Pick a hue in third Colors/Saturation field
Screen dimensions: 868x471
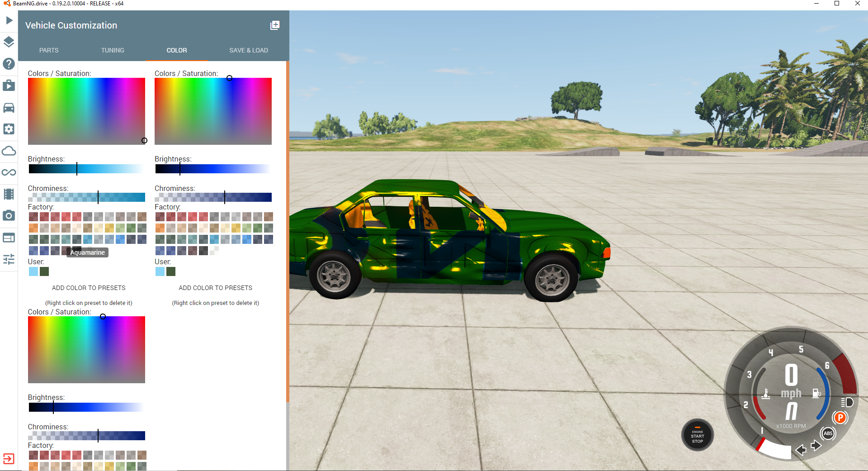(86, 350)
